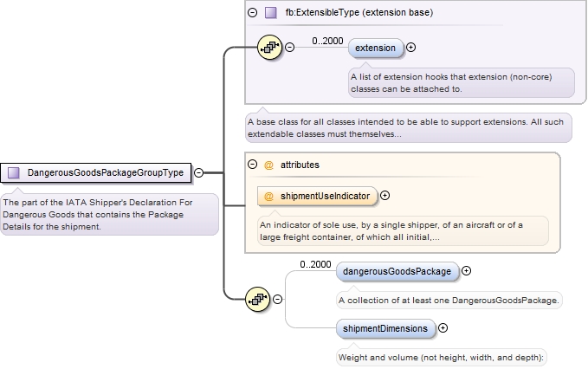Expand the shipmentUseIndicator attribute
This screenshot has height=369, width=588.
385,197
